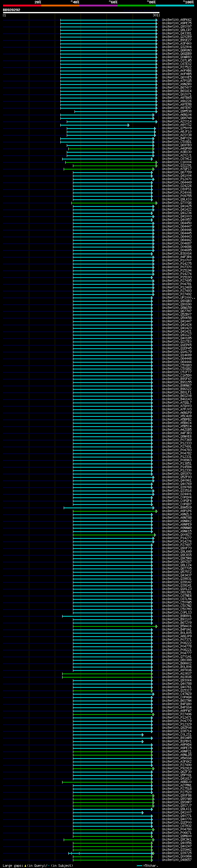Image resolution: width=197 pixels, height=868 pixels.
Task: Select hit label UniRef100_Q9XF86
Action: point(177,795)
